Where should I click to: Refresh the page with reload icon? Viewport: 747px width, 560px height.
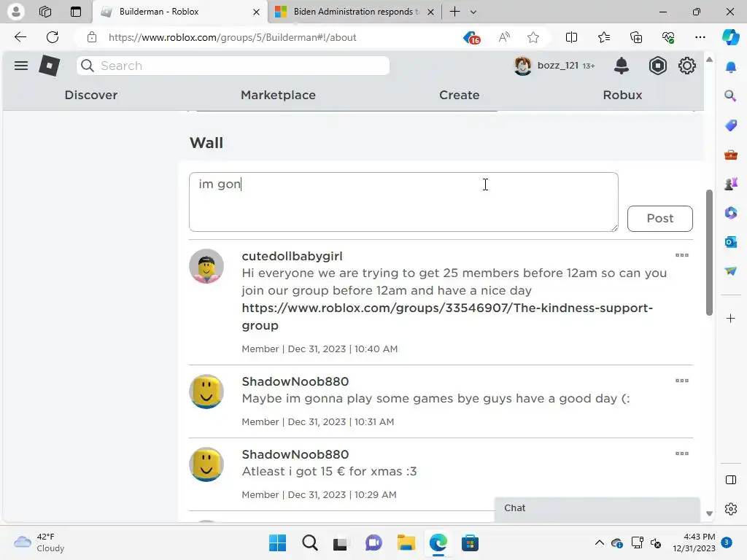click(53, 37)
